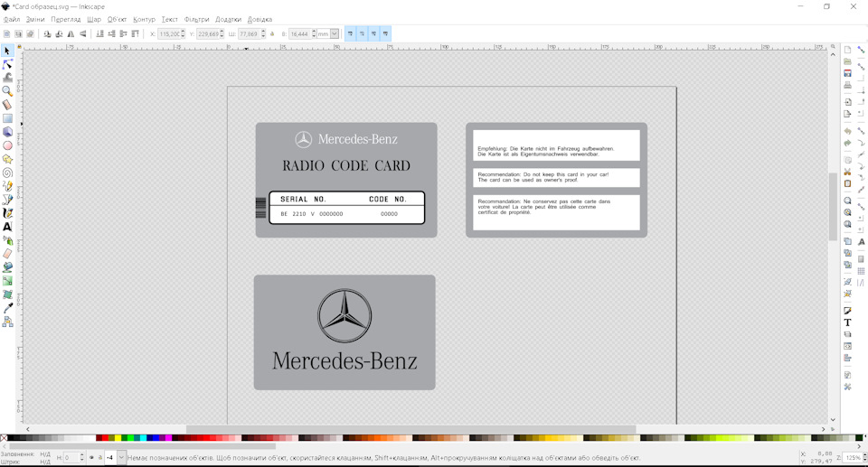Select the Node editing tool
This screenshot has width=868, height=467.
7,64
